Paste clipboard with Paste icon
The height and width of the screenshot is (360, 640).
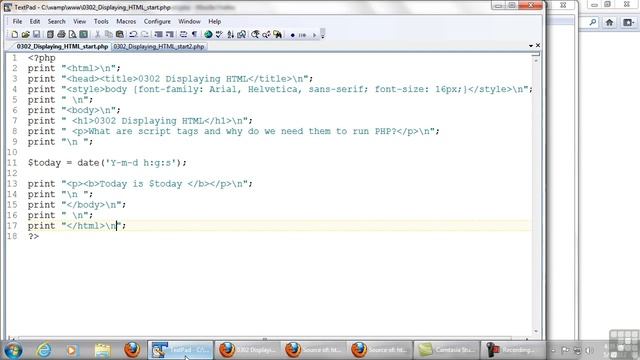[120, 35]
